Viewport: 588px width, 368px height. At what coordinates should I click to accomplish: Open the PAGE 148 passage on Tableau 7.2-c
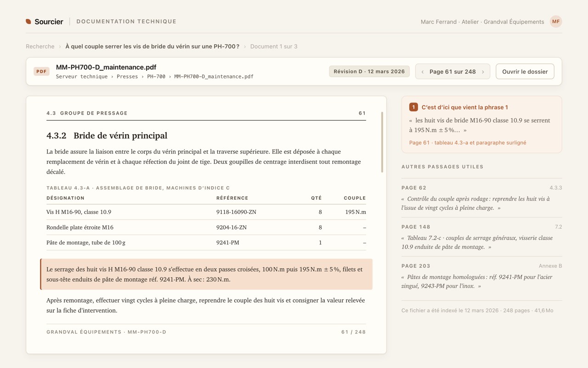point(482,237)
